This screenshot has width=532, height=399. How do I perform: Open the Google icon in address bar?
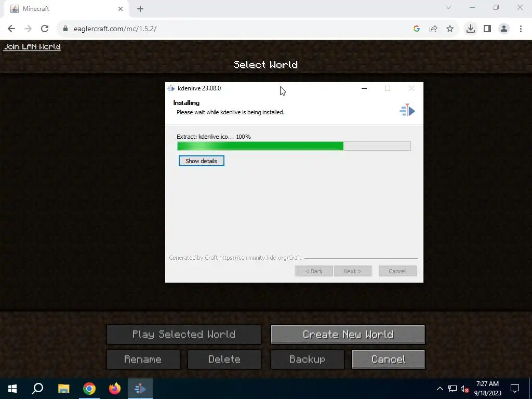coord(417,29)
